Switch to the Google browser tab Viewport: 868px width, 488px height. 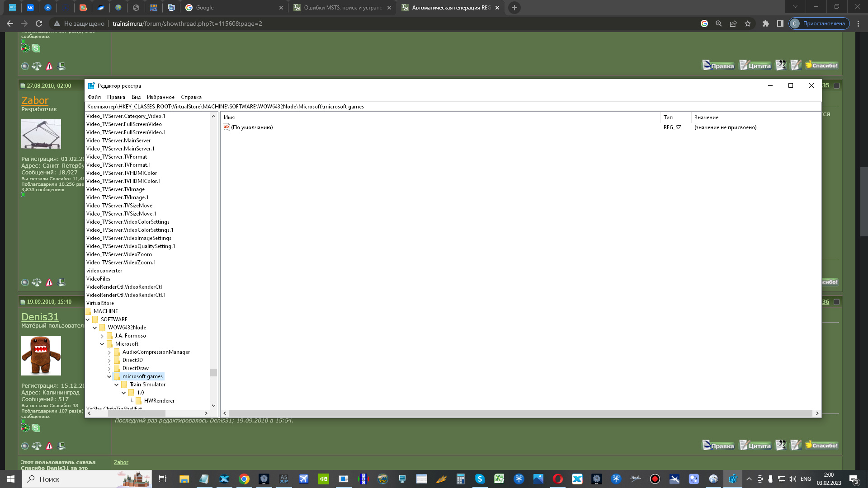click(234, 8)
